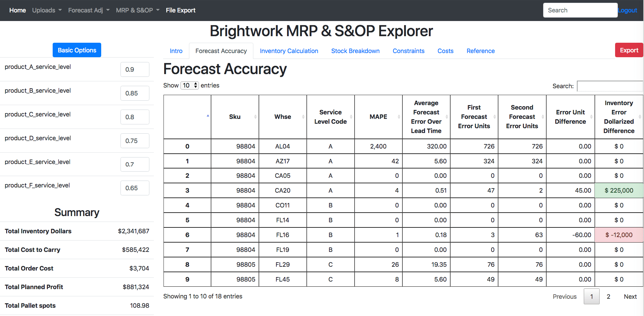Image resolution: width=644 pixels, height=316 pixels.
Task: Click Total Planned Profit value $881,324
Action: [136, 287]
